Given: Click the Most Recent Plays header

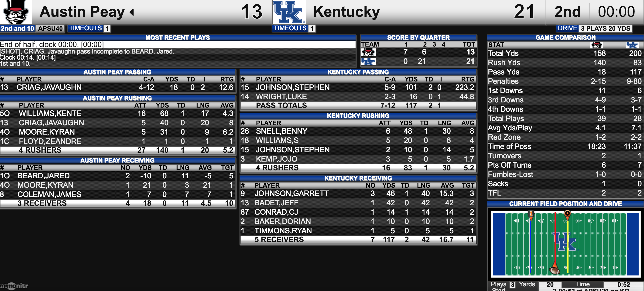Looking at the screenshot, I should [178, 37].
